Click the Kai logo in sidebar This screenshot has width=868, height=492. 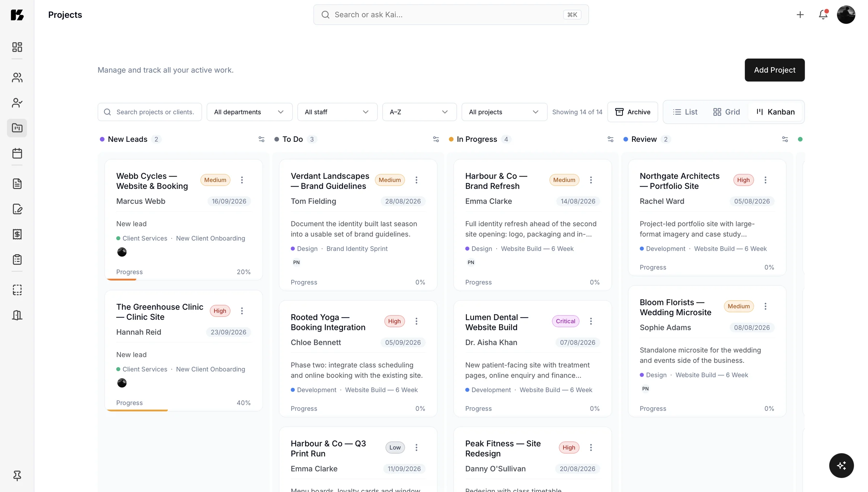tap(17, 15)
